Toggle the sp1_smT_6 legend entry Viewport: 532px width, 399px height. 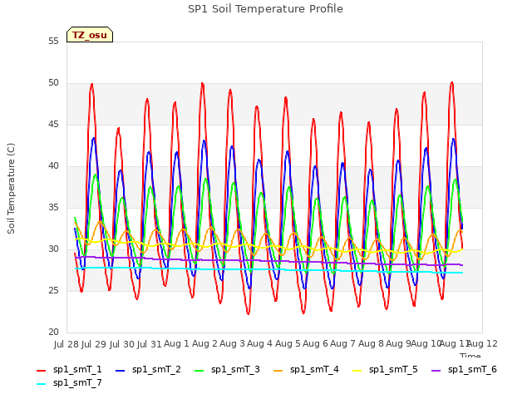click(464, 369)
